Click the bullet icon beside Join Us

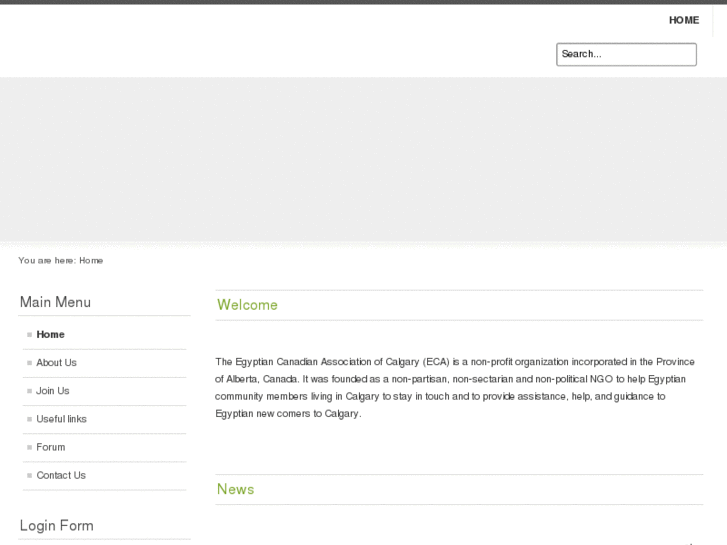pyautogui.click(x=30, y=391)
